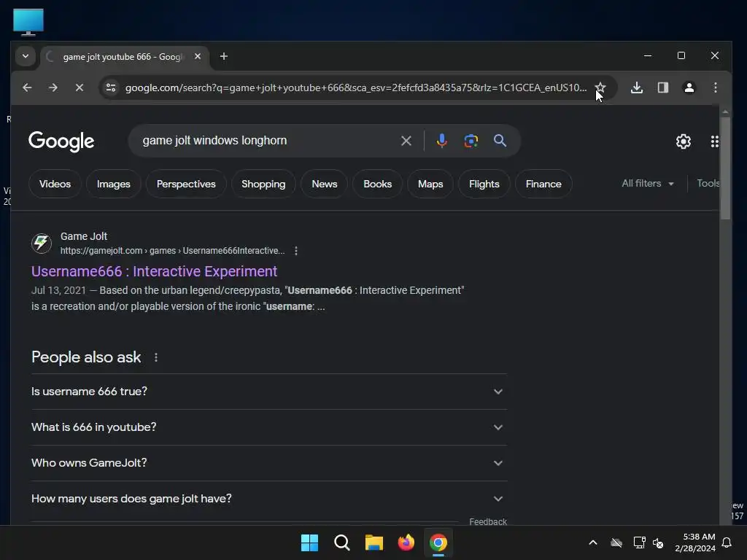Switch to Videos results
Screen dimensions: 747x560
click(x=55, y=184)
